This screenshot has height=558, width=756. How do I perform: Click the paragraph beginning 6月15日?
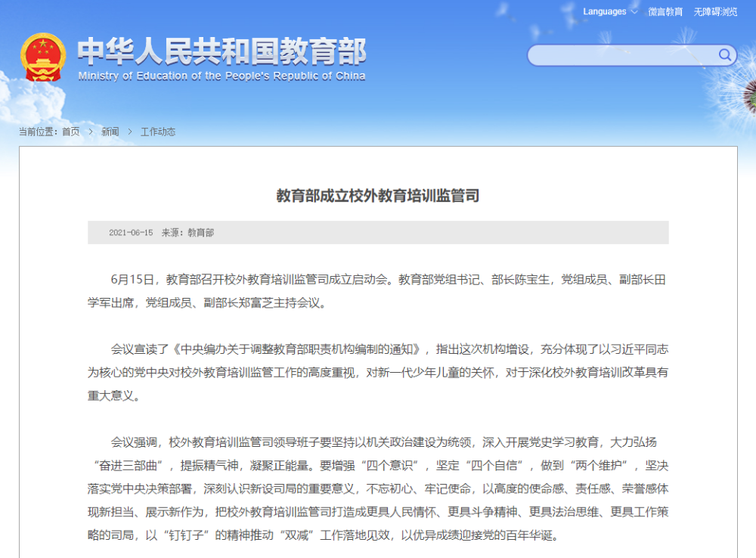[377, 291]
